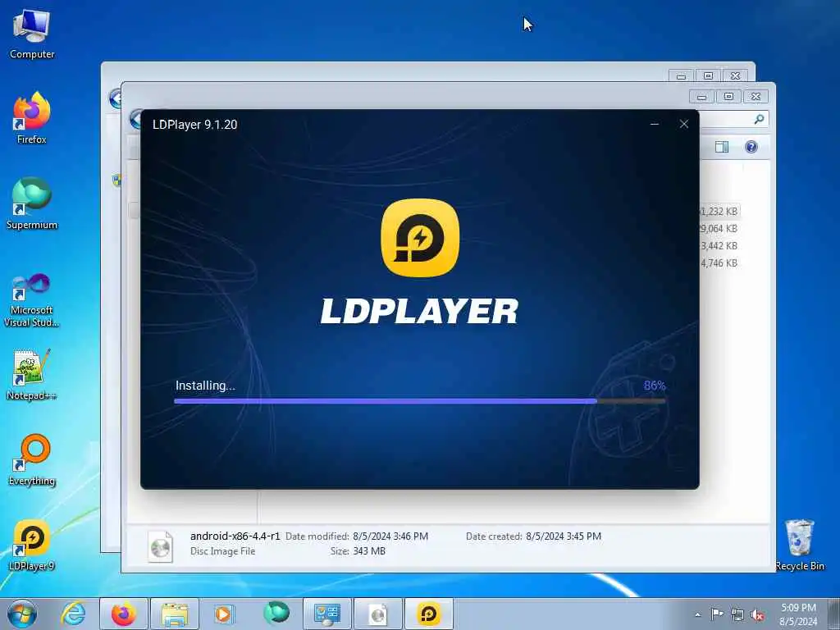
Task: Open Windows Explorer from the taskbar
Action: [175, 614]
